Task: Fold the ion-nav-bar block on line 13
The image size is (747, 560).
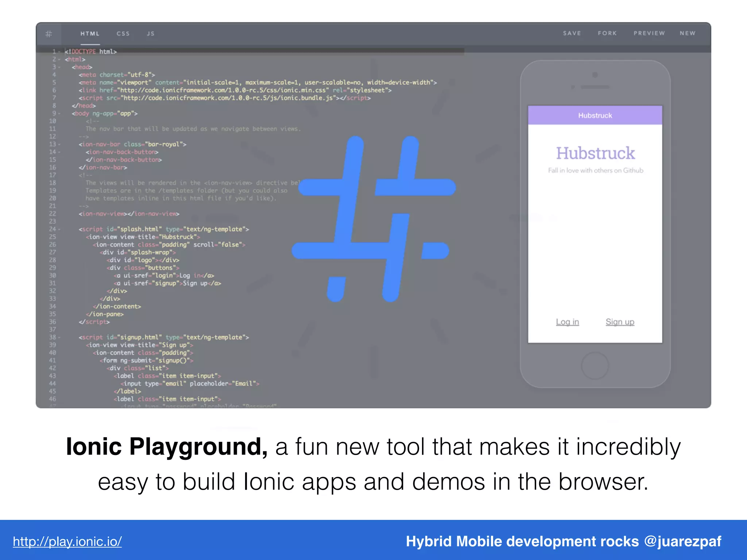Action: point(59,144)
